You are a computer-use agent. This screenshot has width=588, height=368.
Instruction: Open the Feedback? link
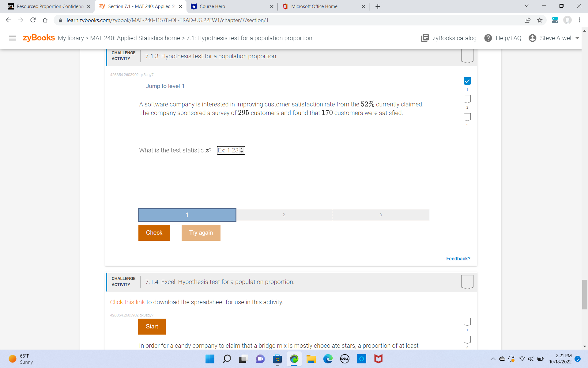[458, 259]
